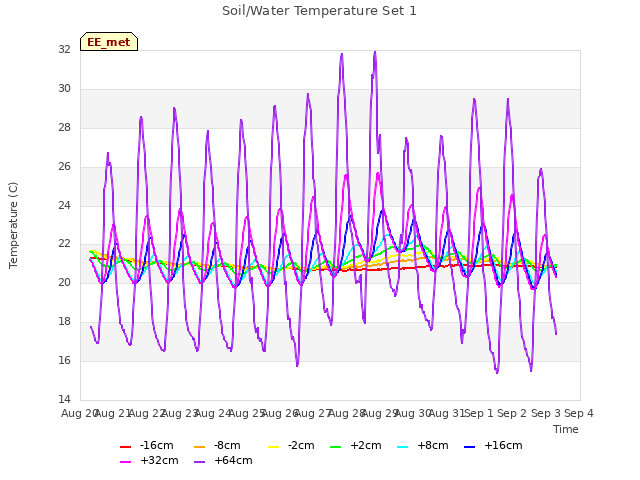Click the chart title Soil/Water Temperature Set 1
This screenshot has height=480, width=640.
pos(319,11)
